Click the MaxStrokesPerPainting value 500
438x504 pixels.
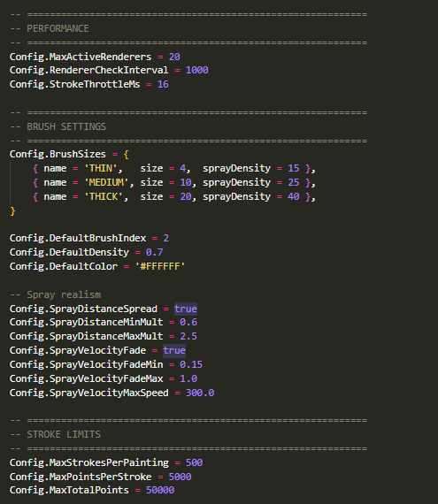click(x=194, y=462)
